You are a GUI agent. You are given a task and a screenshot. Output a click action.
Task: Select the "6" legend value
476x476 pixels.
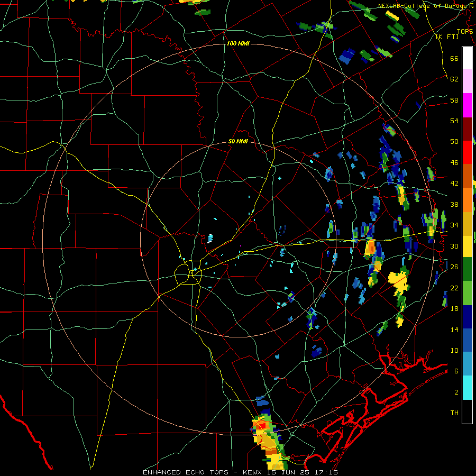[x=456, y=371]
